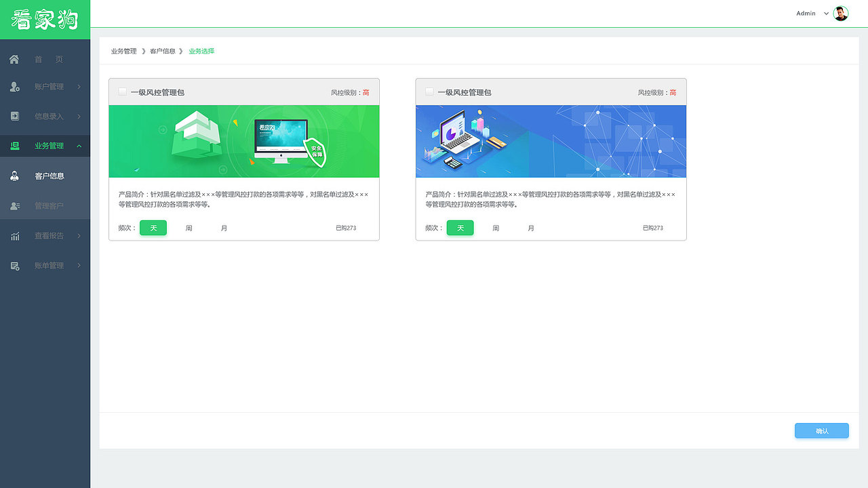Click the 账单管理 bill icon
This screenshot has width=868, height=488.
14,266
